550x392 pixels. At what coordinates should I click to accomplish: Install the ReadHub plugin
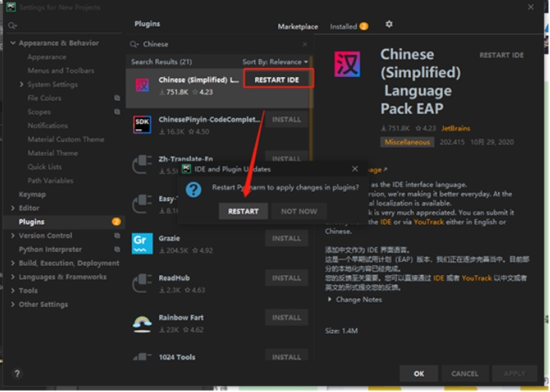coord(286,278)
